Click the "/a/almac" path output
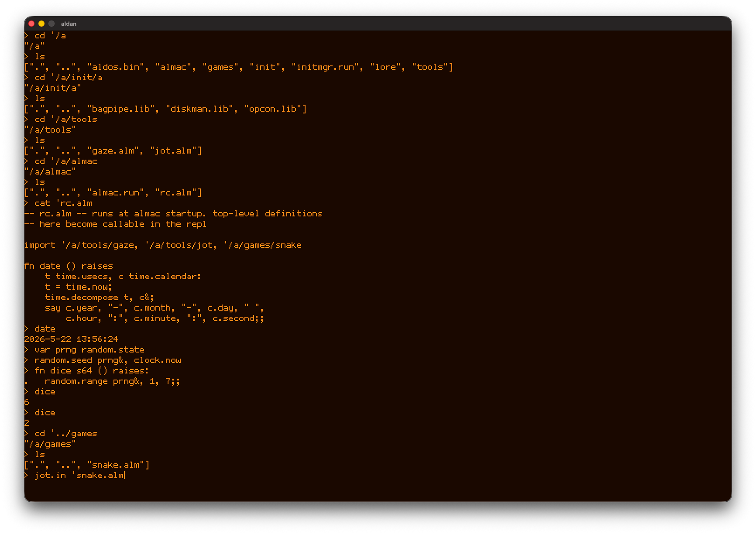Screen dimensions: 756x534 click(x=50, y=171)
